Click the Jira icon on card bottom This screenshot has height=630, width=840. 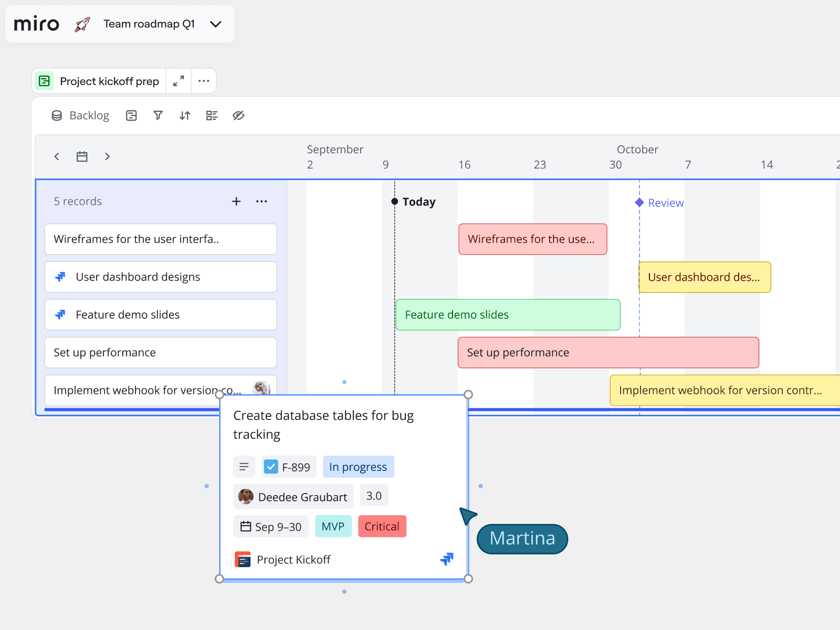446,559
